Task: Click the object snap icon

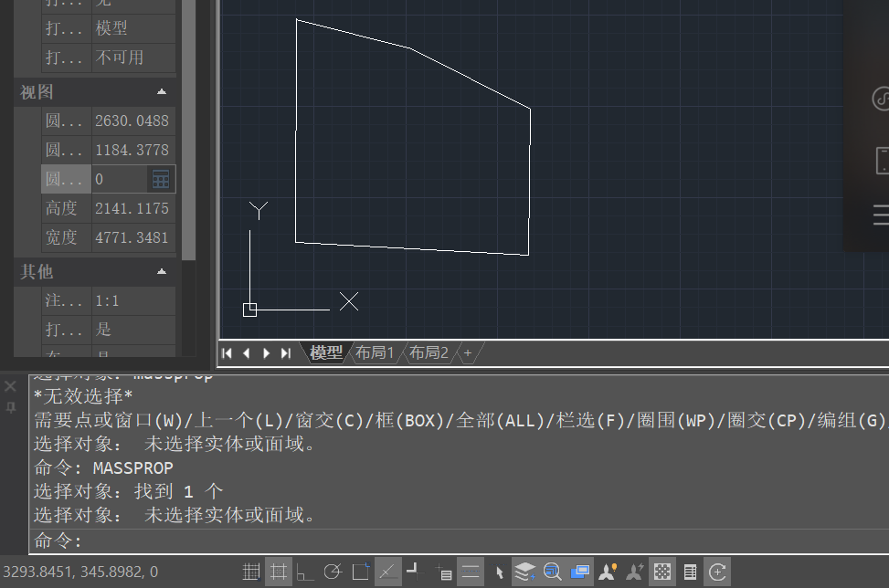Action: (361, 572)
